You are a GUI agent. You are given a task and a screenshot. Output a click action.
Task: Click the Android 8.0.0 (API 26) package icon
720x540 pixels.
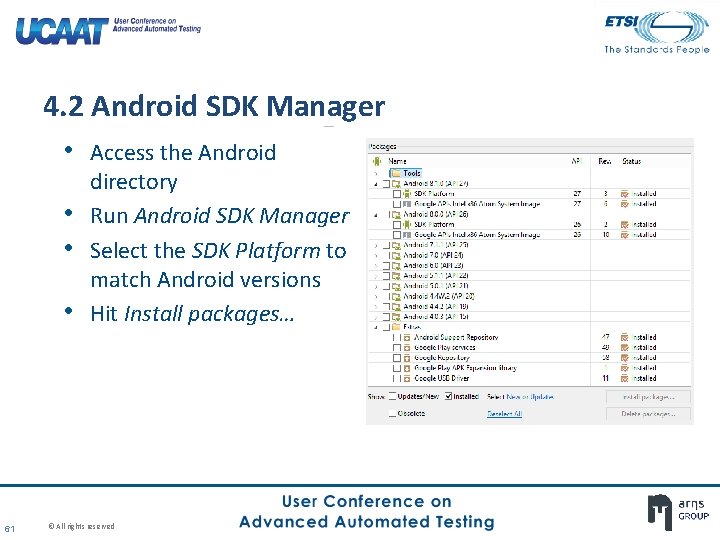point(396,214)
